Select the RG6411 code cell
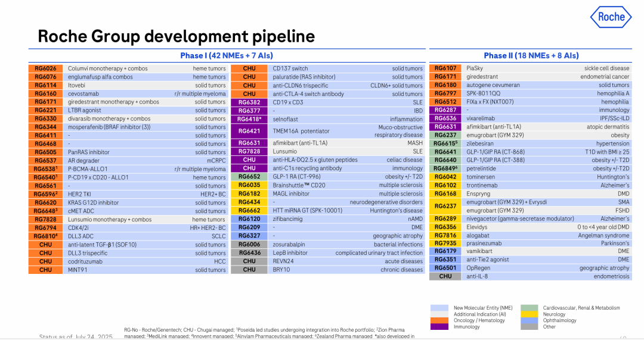This screenshot has height=340, width=644. coord(45,135)
